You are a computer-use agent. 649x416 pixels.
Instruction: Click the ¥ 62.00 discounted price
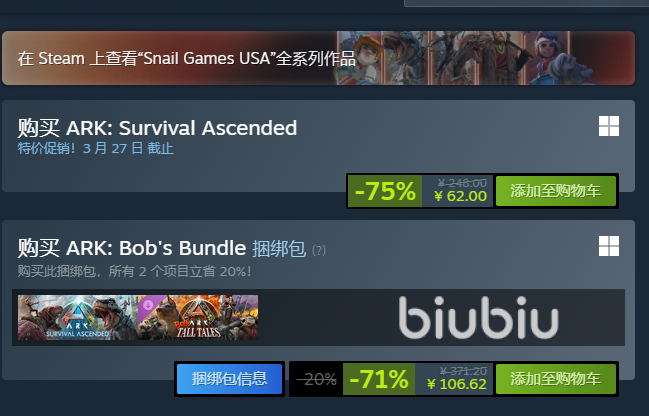click(460, 196)
